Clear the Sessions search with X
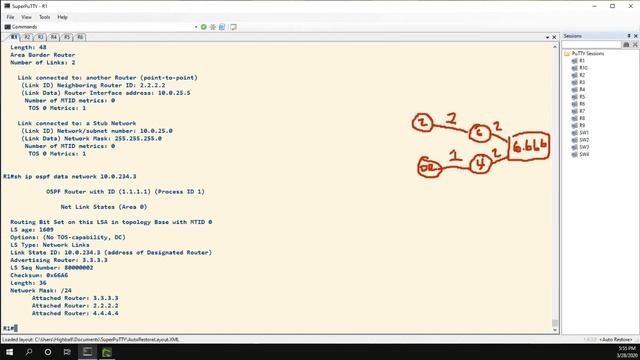The height and width of the screenshot is (360, 640). (635, 44)
